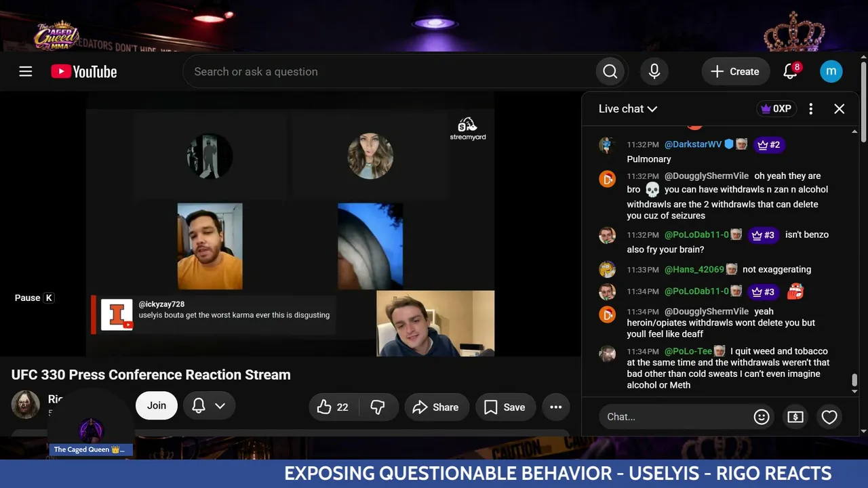The image size is (868, 488).
Task: Click the #2 crown badge next to DarkstarWV
Action: tap(768, 144)
